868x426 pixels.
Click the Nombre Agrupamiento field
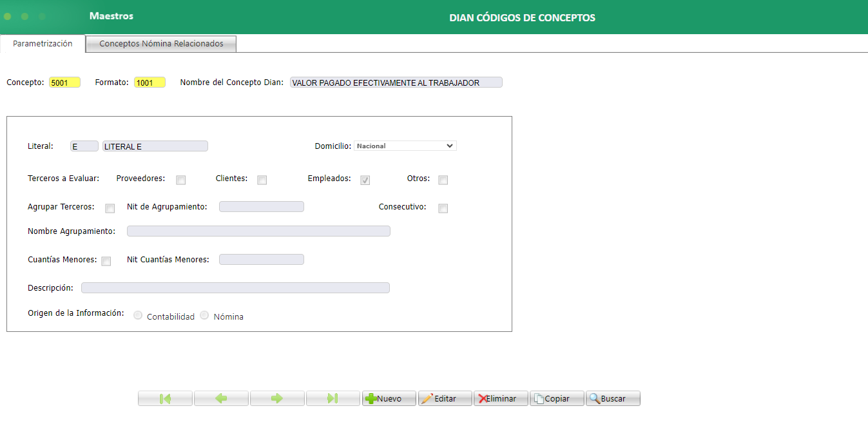258,231
